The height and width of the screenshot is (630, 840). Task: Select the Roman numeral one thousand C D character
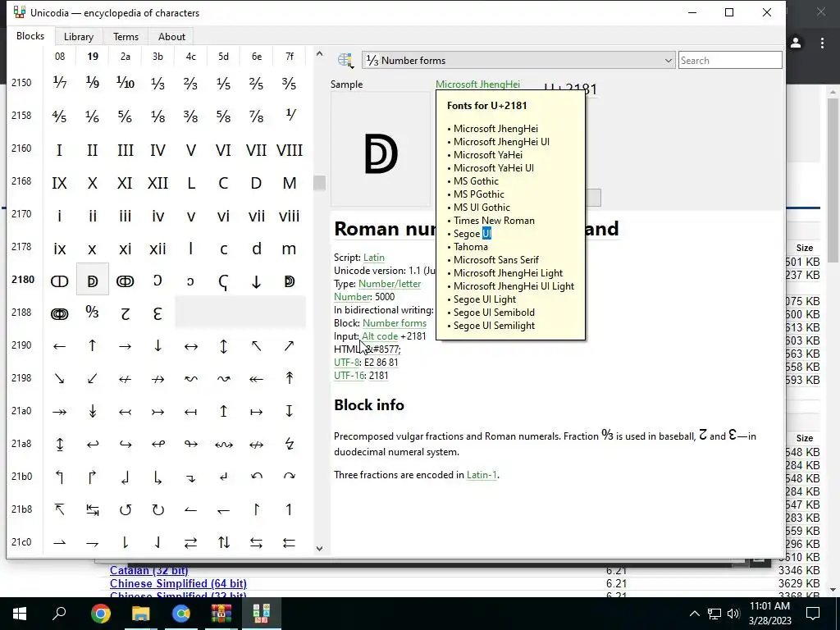click(x=59, y=281)
